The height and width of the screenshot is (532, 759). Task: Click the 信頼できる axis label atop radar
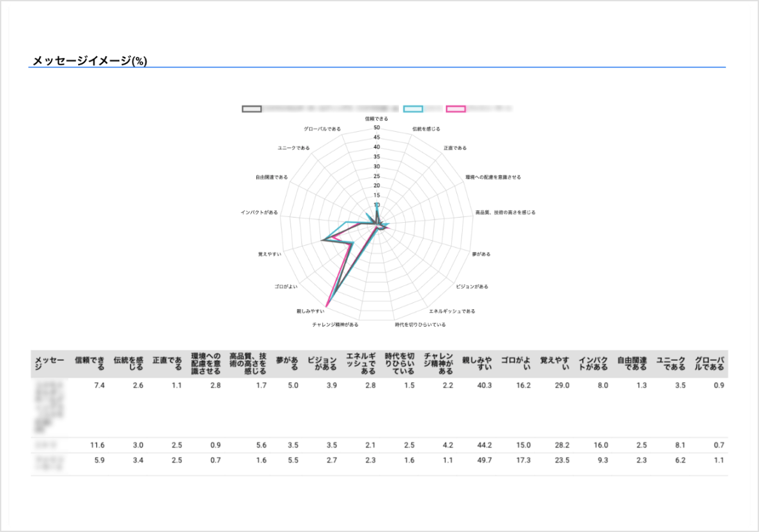coord(376,119)
